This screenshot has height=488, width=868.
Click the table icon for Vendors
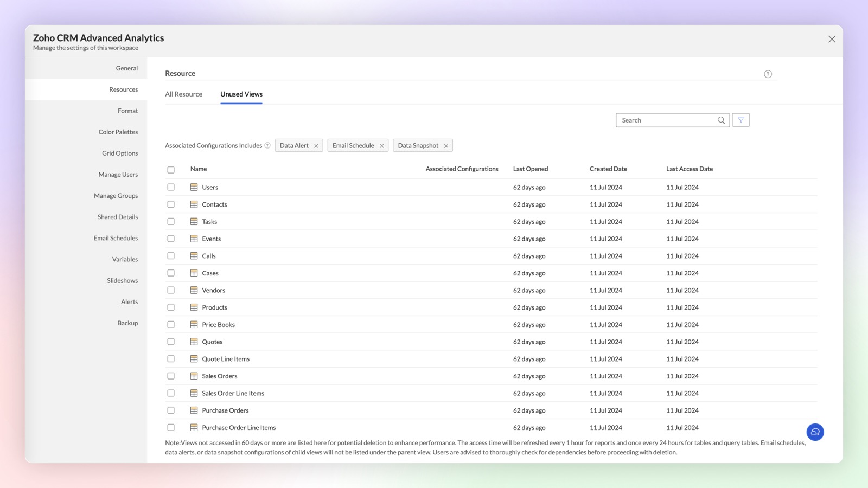point(194,290)
